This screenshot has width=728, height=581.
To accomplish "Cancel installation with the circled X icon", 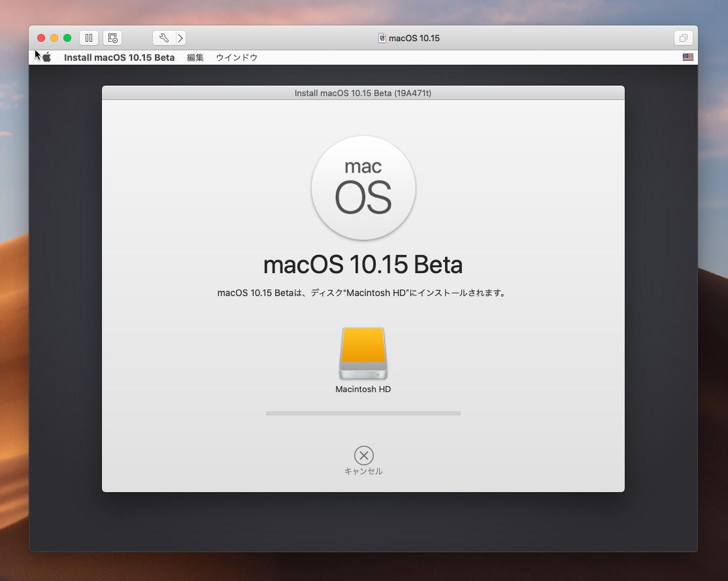I will 363,455.
